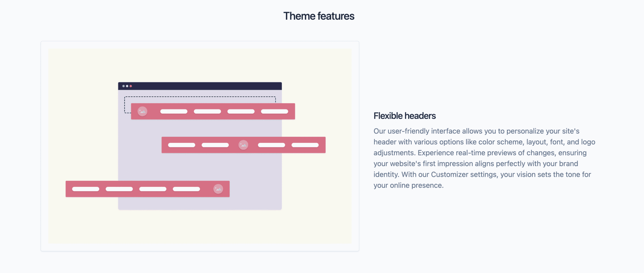644x273 pixels.
Task: Click the pill left of the middle bar logo
Action: 215,145
